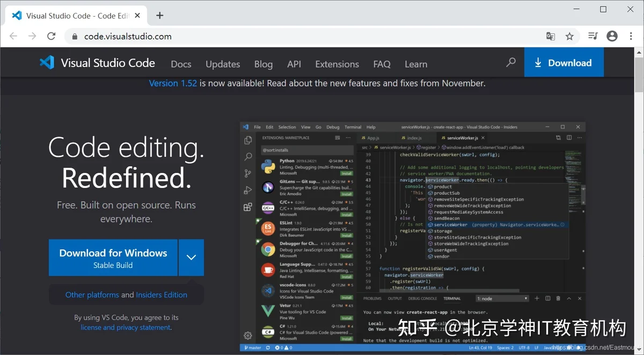
Task: Expand the download options chevron dropdown
Action: tap(191, 258)
